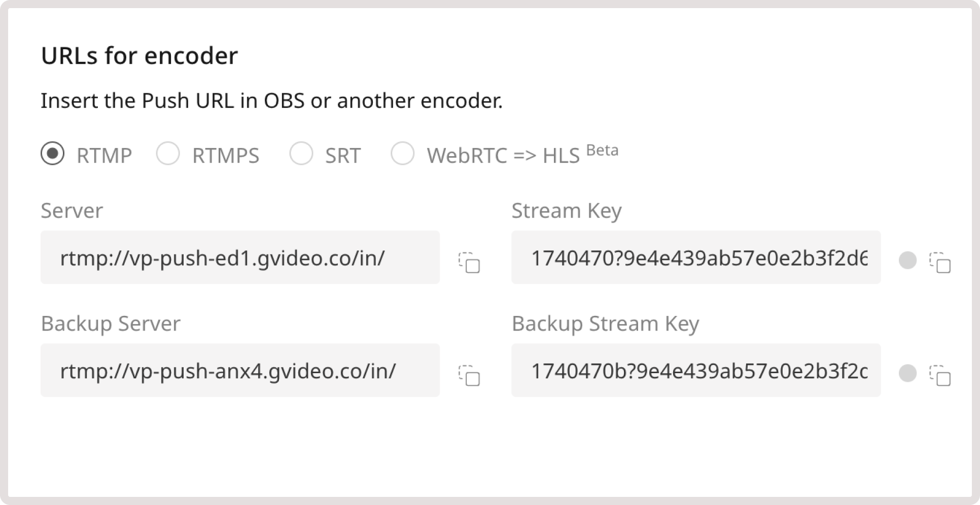Click the URLs for encoder heading
This screenshot has height=505, width=980.
pos(140,56)
